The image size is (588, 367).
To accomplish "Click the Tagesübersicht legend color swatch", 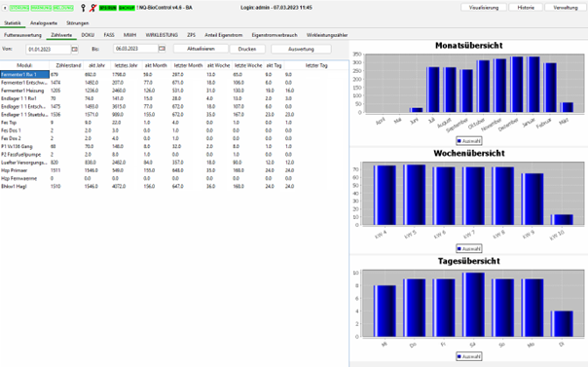I will 459,356.
